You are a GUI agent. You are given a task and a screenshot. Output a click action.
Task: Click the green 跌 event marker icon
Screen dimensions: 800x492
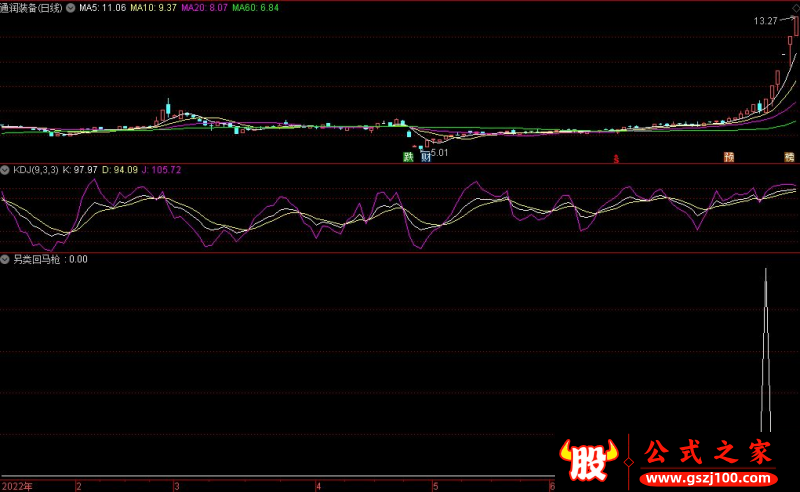coord(408,157)
